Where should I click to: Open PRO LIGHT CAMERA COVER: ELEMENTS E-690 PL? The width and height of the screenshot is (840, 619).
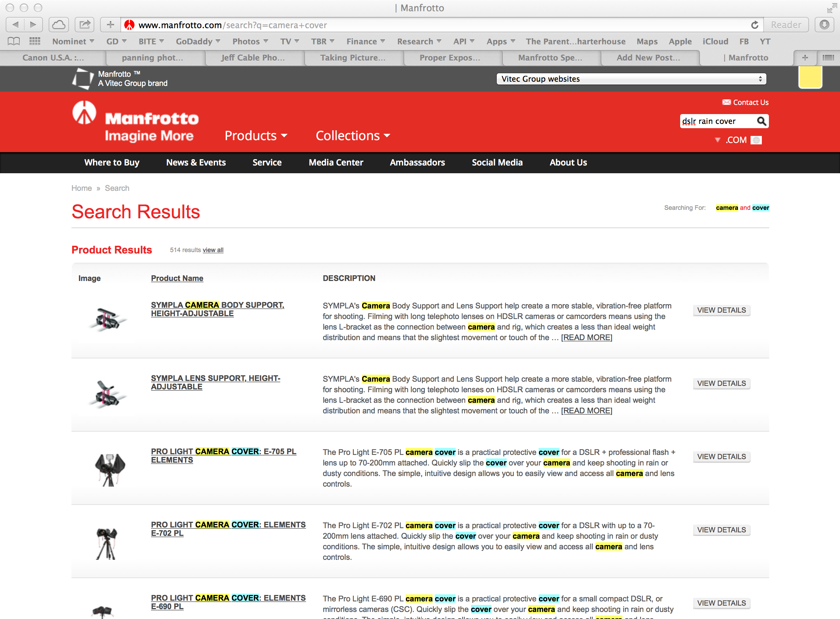228,602
